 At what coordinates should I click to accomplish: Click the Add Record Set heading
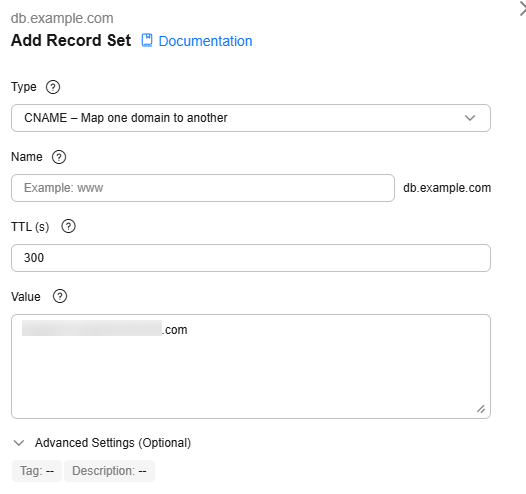tap(71, 40)
